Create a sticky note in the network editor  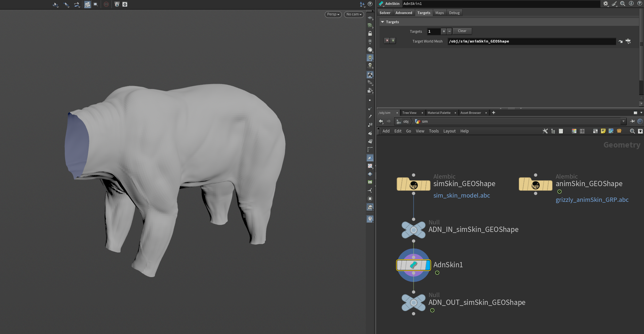coord(603,131)
